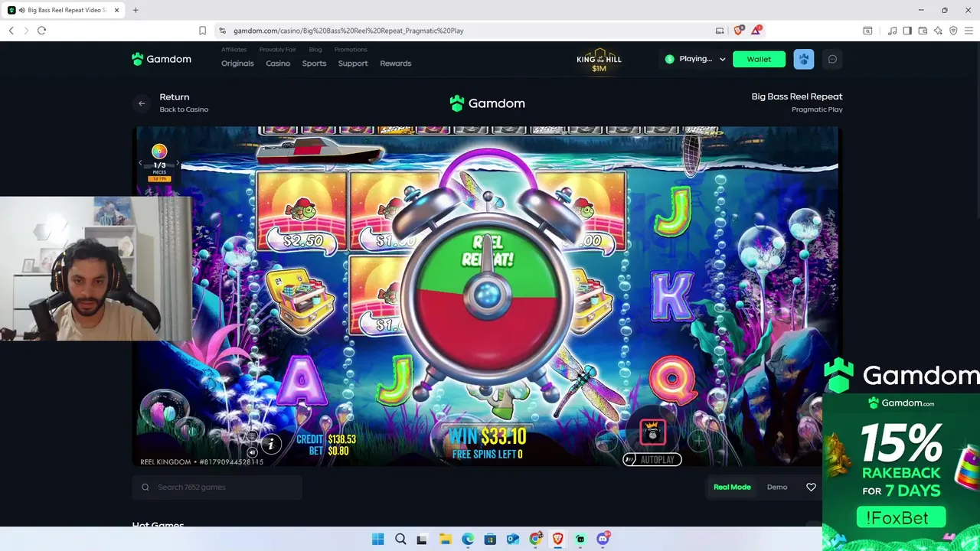Open the Promotions link
The width and height of the screenshot is (980, 551).
(x=351, y=50)
